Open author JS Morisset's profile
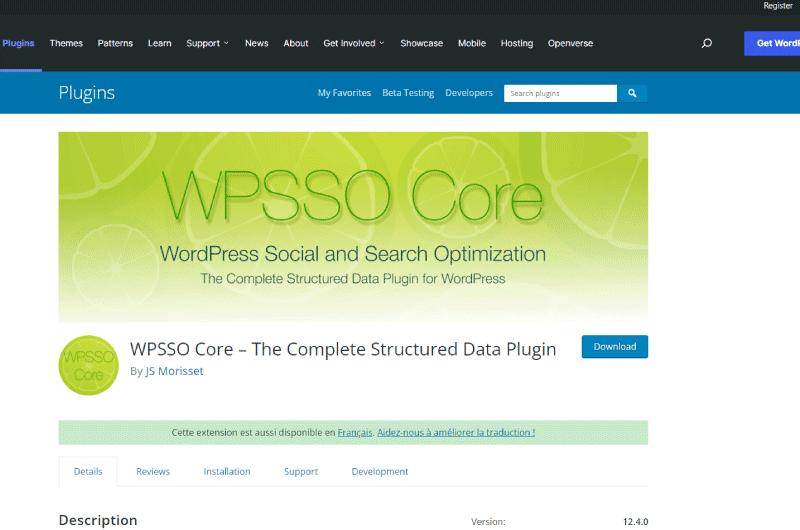 (x=174, y=371)
